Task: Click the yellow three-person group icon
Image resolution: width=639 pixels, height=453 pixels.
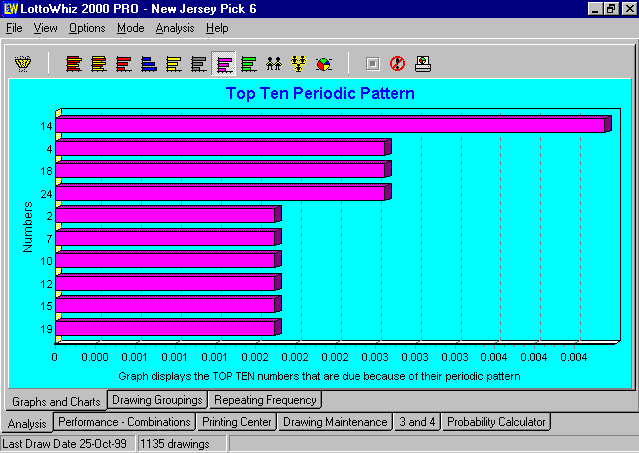Action: click(x=299, y=64)
